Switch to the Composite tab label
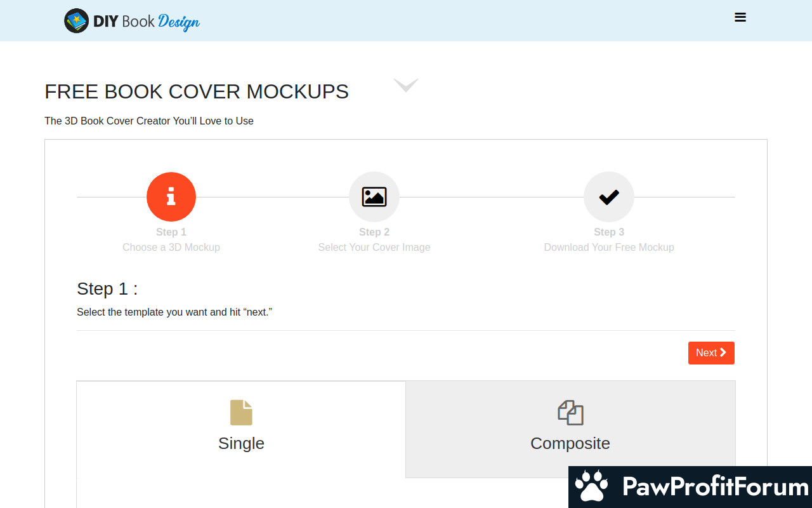 [x=570, y=443]
